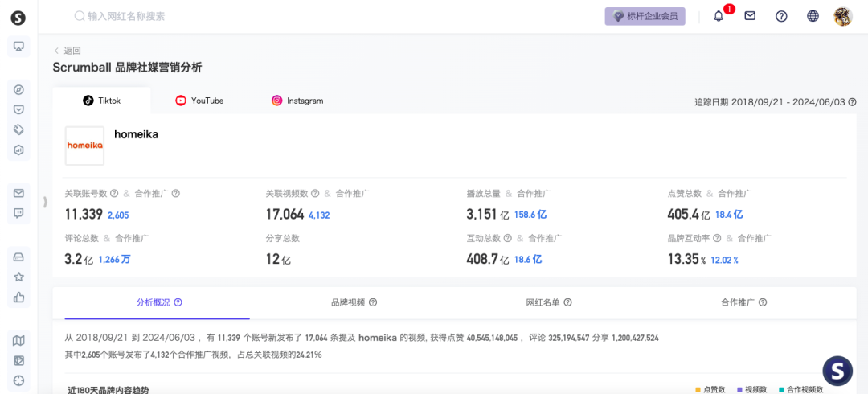
Task: Click the help icon on 网红名单 tab
Action: [568, 302]
